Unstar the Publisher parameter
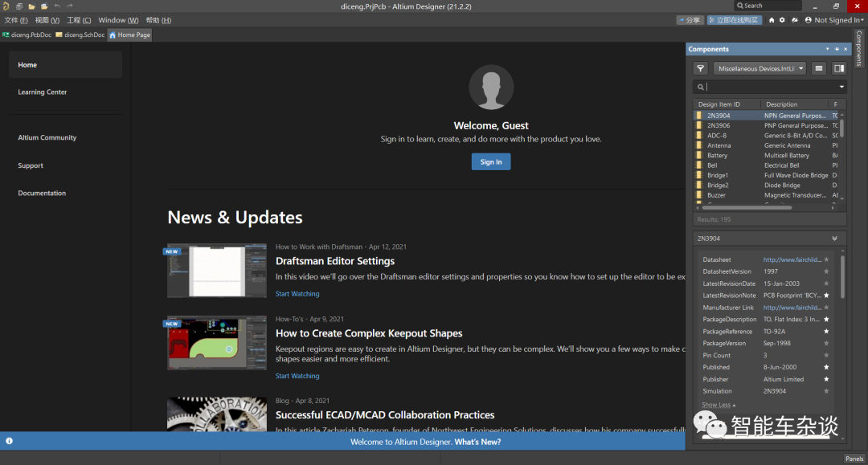Screen dimensions: 868x465 point(826,379)
